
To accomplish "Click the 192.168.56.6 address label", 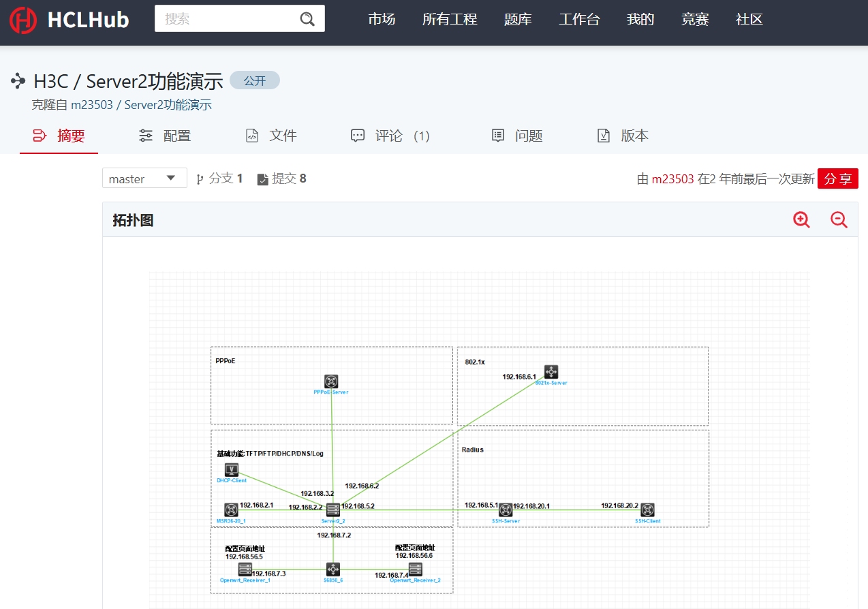I will click(x=414, y=555).
